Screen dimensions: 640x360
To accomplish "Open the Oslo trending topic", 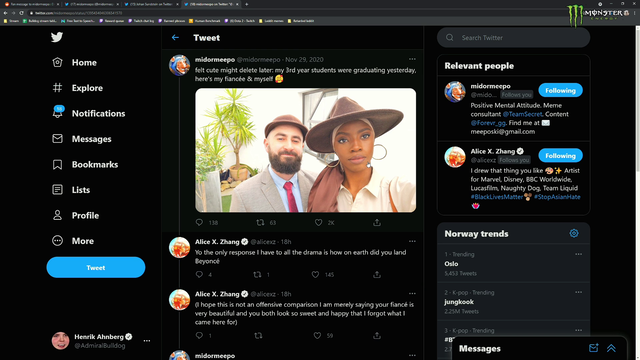I will tap(513, 263).
